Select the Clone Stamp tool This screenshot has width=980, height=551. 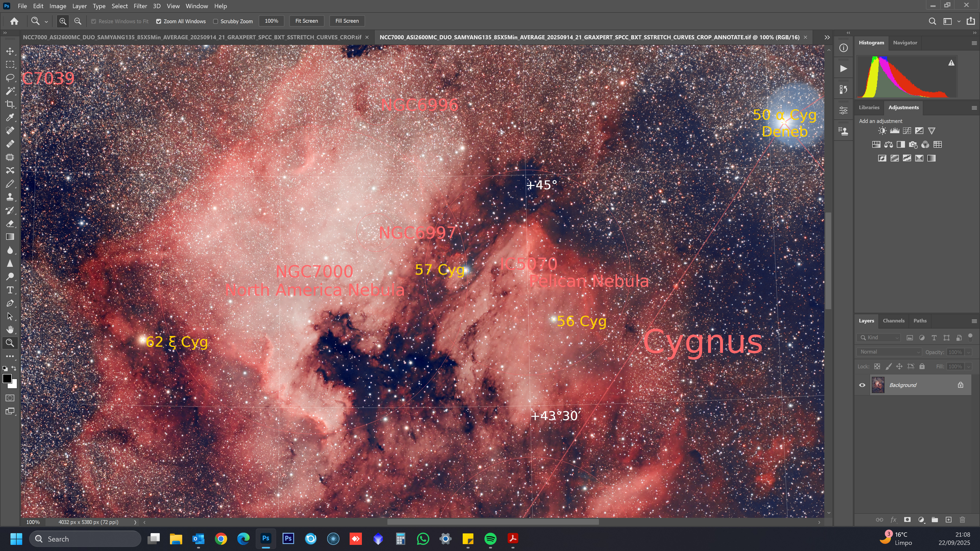pyautogui.click(x=10, y=197)
